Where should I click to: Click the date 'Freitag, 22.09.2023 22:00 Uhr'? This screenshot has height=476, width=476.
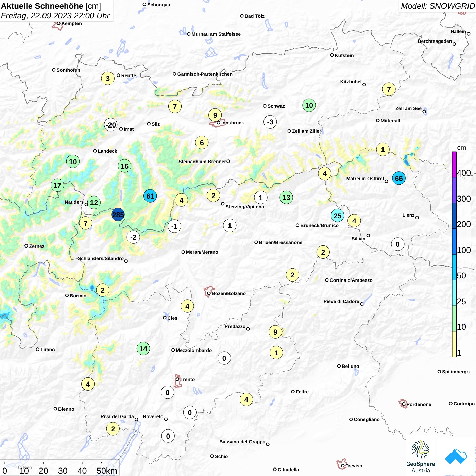pyautogui.click(x=55, y=16)
